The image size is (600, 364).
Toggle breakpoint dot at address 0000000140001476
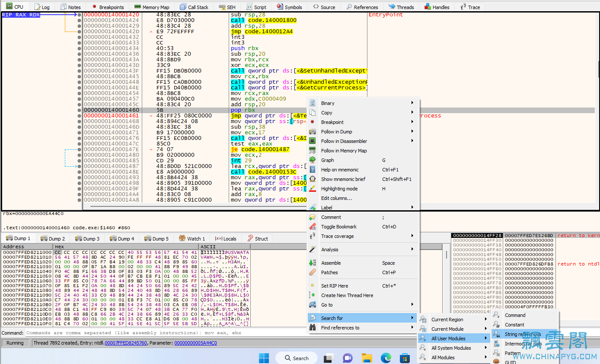80,138
